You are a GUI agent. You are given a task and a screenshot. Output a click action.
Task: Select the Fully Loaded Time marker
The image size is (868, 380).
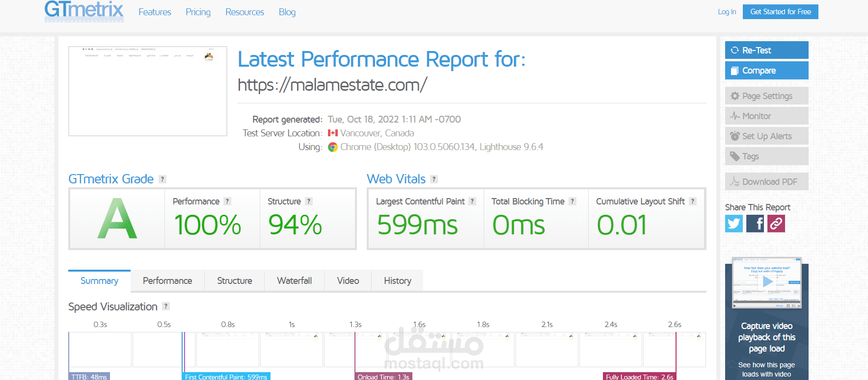pos(640,377)
